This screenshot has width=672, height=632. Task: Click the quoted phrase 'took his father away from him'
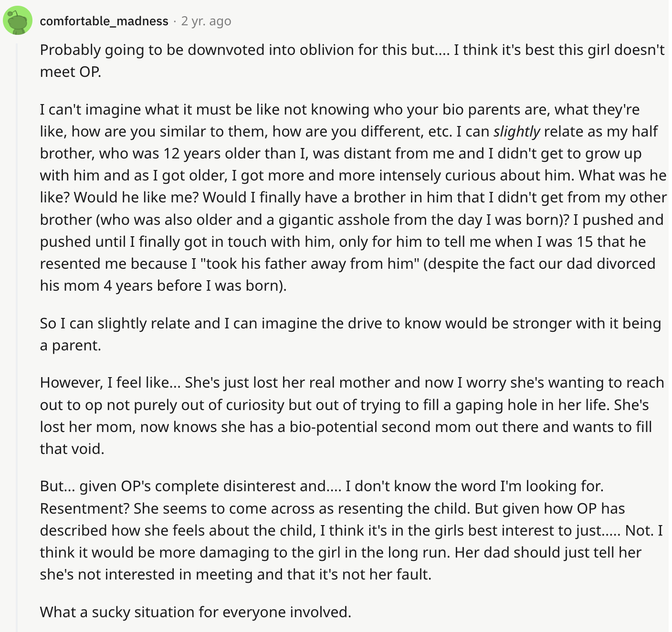(312, 263)
